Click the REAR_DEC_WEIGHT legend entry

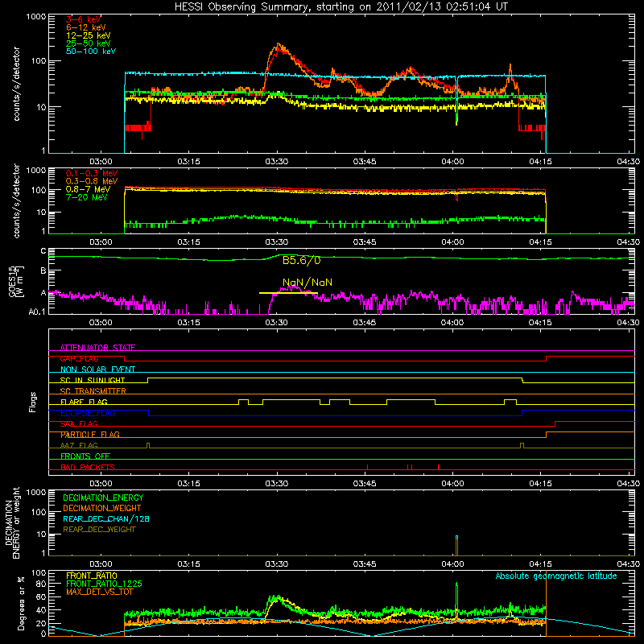pos(99,530)
